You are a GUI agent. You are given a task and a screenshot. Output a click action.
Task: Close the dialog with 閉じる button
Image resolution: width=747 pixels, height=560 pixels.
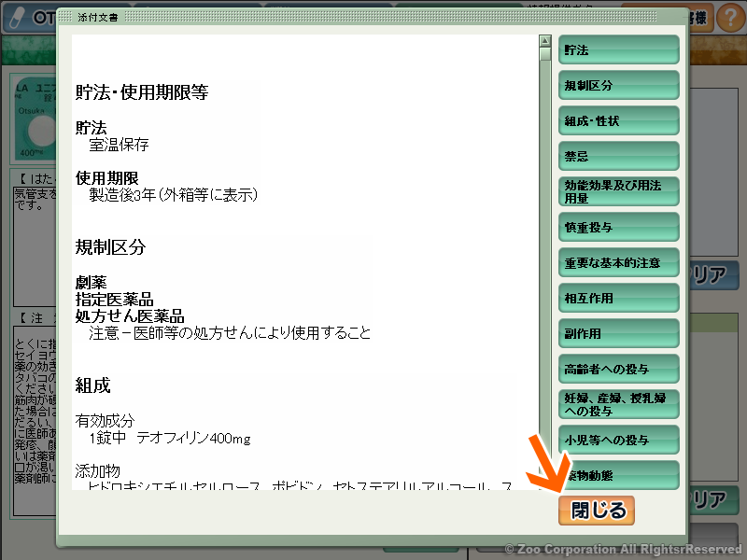point(597,511)
